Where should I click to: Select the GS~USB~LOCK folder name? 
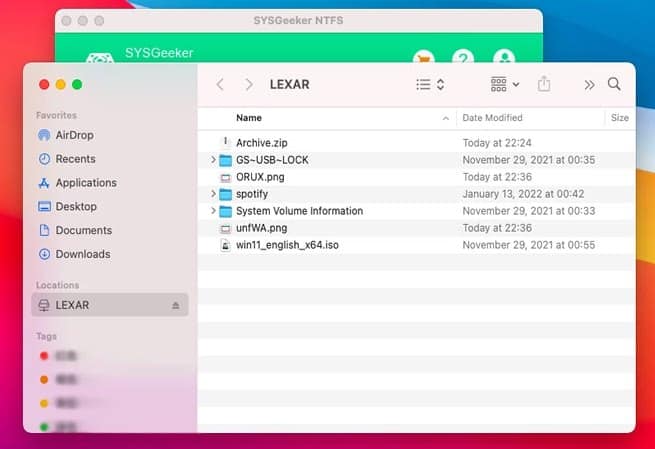[x=272, y=160]
